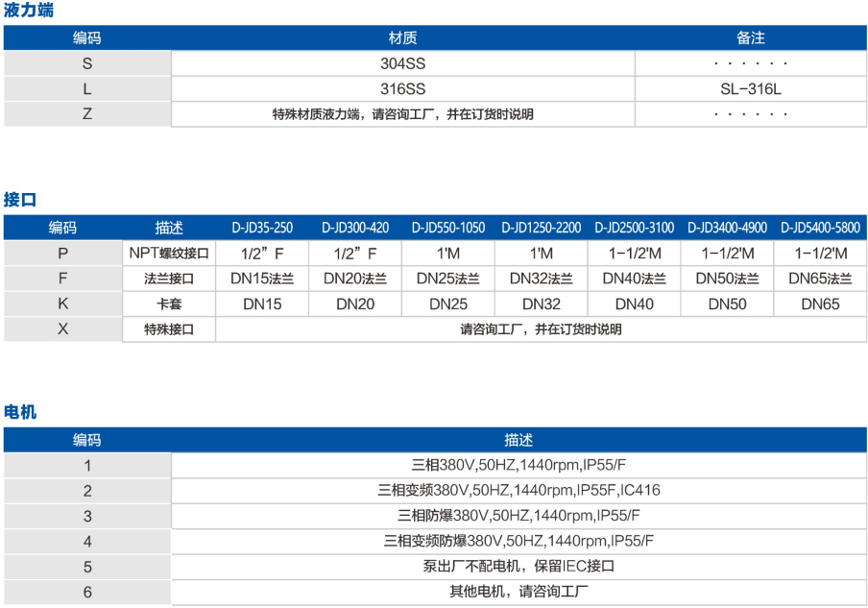Select the SL-316L remark cell

click(x=750, y=88)
